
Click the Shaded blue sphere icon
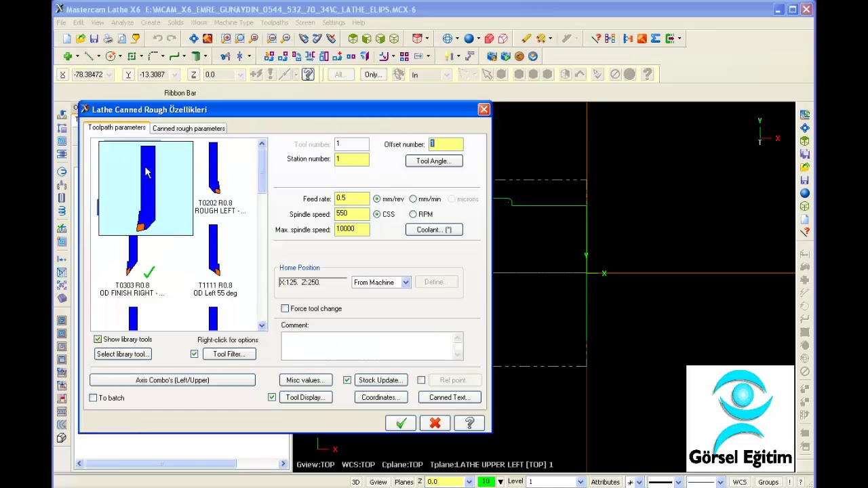(x=468, y=39)
